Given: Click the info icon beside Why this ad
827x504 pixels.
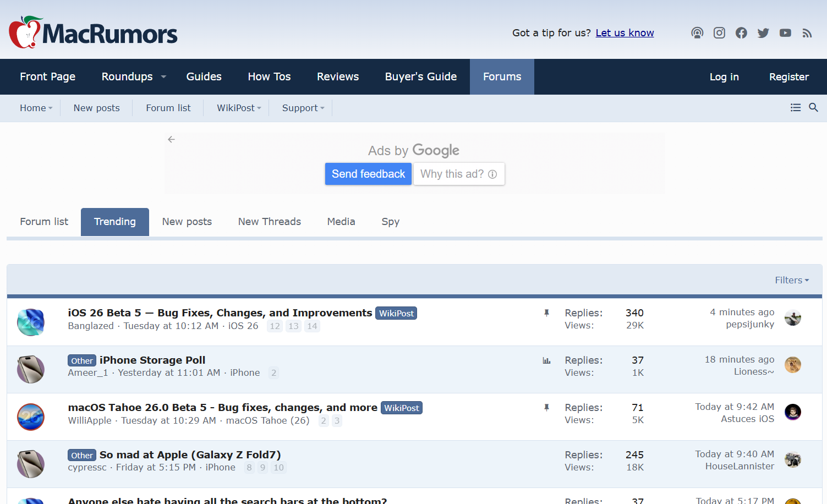Looking at the screenshot, I should pos(492,174).
